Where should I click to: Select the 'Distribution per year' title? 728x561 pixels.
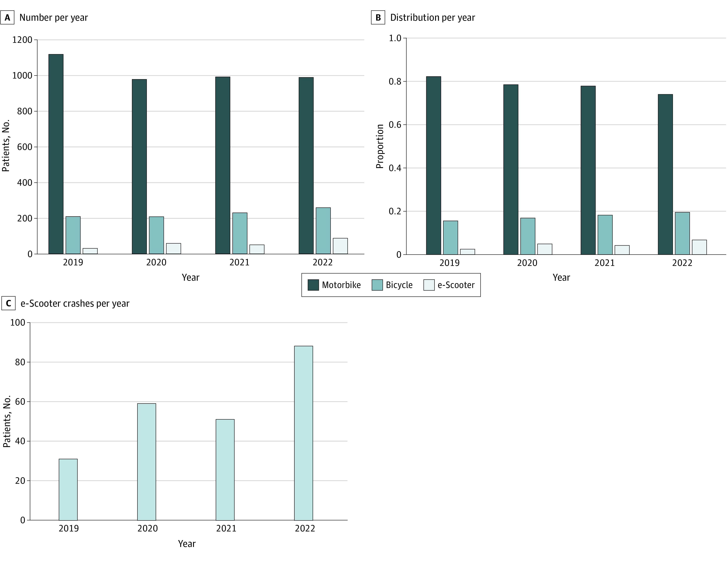pos(432,18)
